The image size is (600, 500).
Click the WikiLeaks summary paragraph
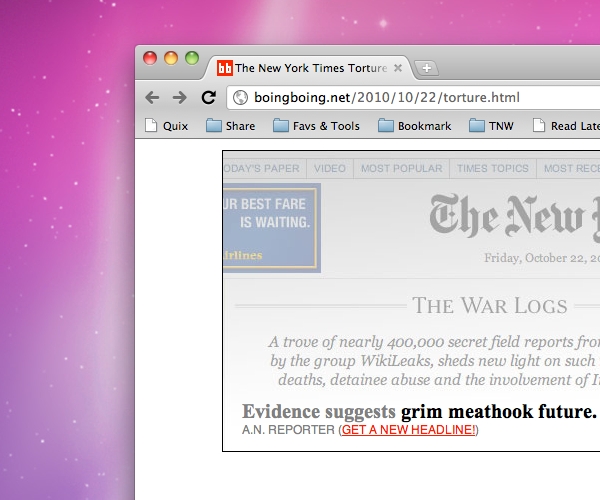pyautogui.click(x=434, y=361)
